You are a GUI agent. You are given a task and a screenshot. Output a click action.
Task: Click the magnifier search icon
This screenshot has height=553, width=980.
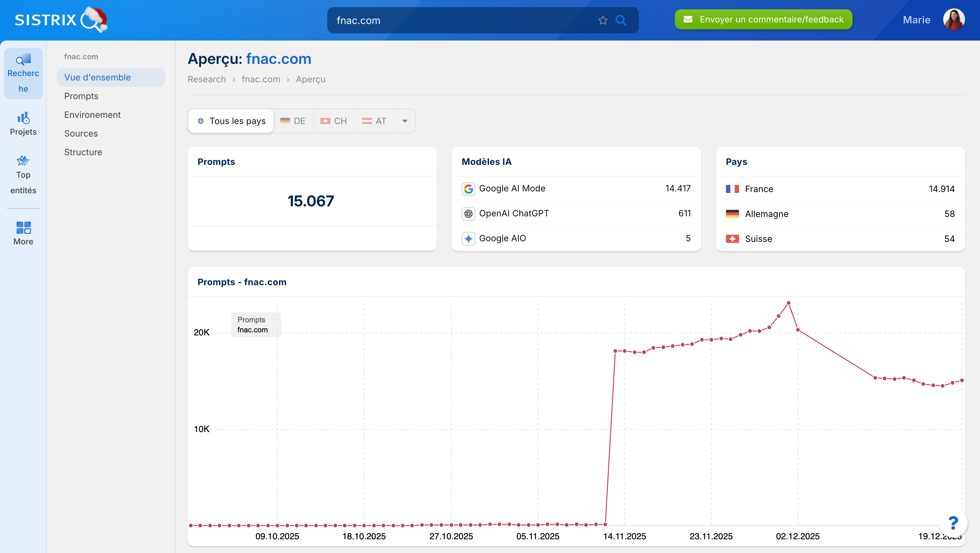tap(621, 20)
